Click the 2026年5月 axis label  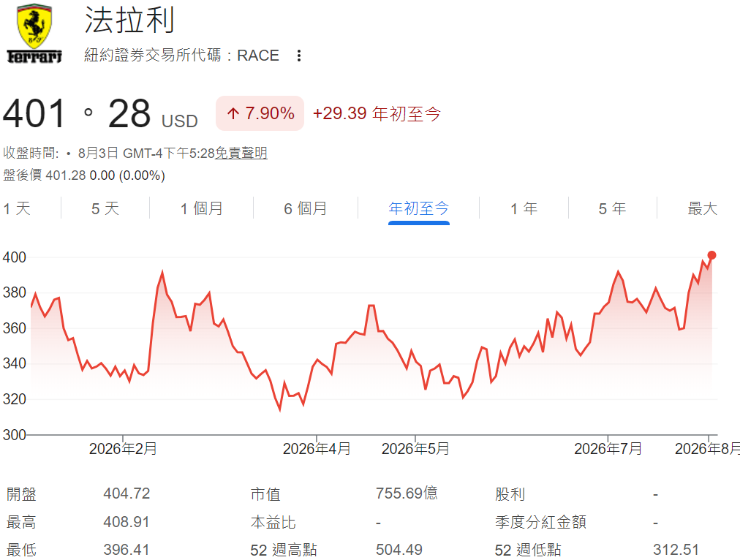point(415,449)
